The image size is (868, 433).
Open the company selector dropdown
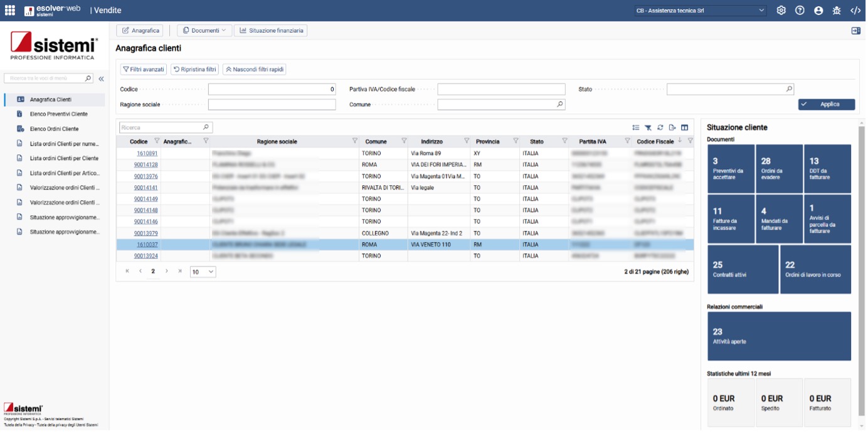click(x=700, y=11)
